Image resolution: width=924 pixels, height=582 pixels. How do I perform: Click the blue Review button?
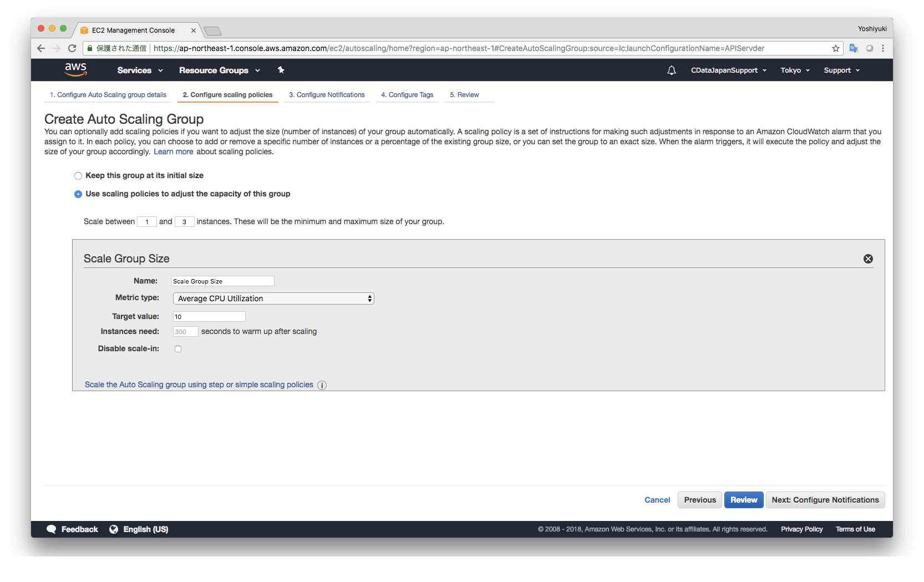tap(743, 500)
